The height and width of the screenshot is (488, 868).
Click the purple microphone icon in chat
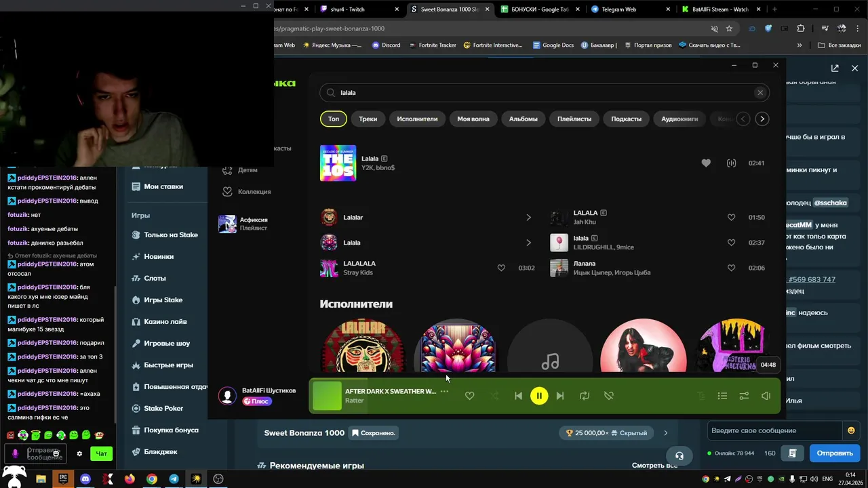(x=15, y=453)
